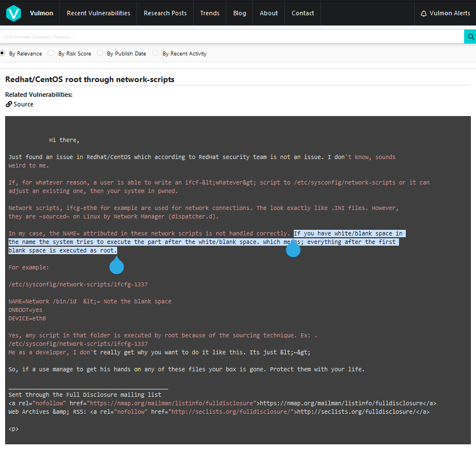Open the Trends page

(210, 13)
